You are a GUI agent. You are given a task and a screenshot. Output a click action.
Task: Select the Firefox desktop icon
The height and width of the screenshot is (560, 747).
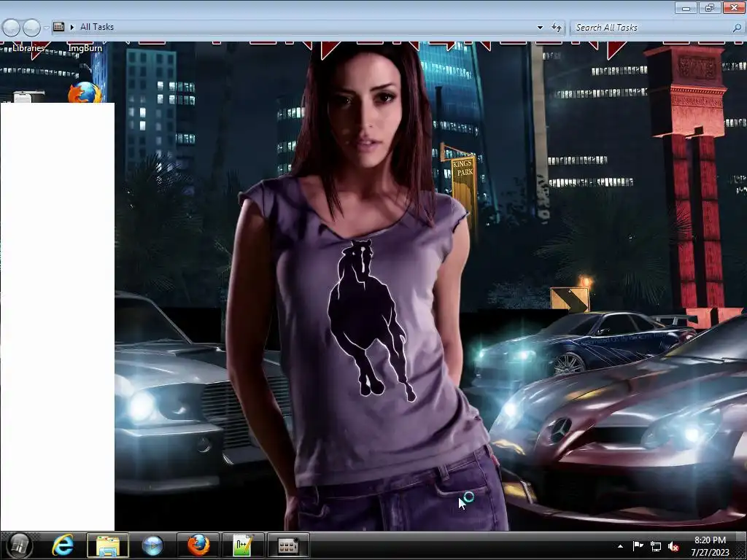pyautogui.click(x=85, y=93)
